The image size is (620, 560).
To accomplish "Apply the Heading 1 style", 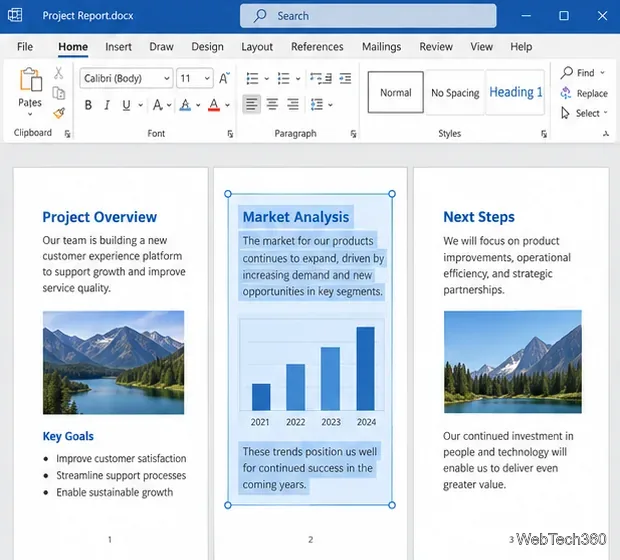I will click(516, 93).
